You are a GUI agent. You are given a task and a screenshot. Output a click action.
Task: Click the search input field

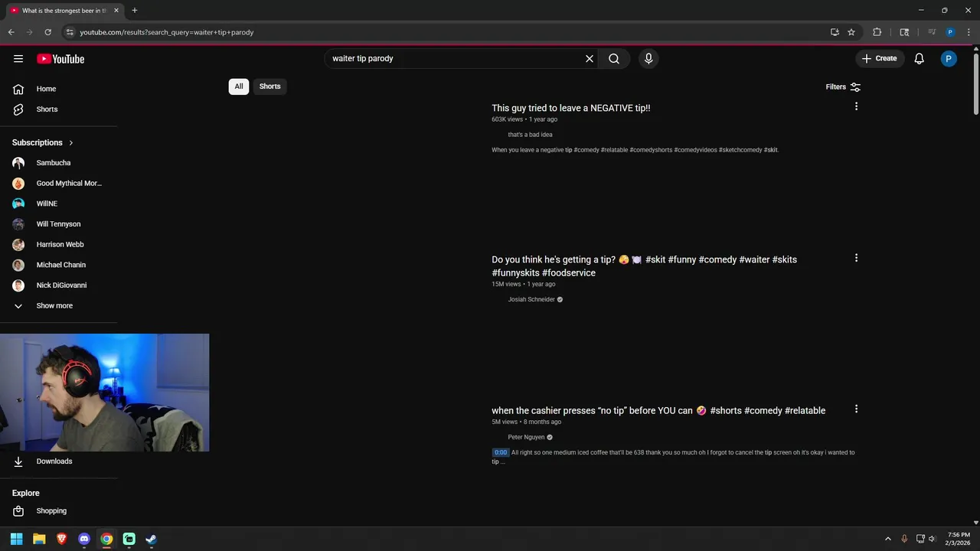[x=455, y=59]
